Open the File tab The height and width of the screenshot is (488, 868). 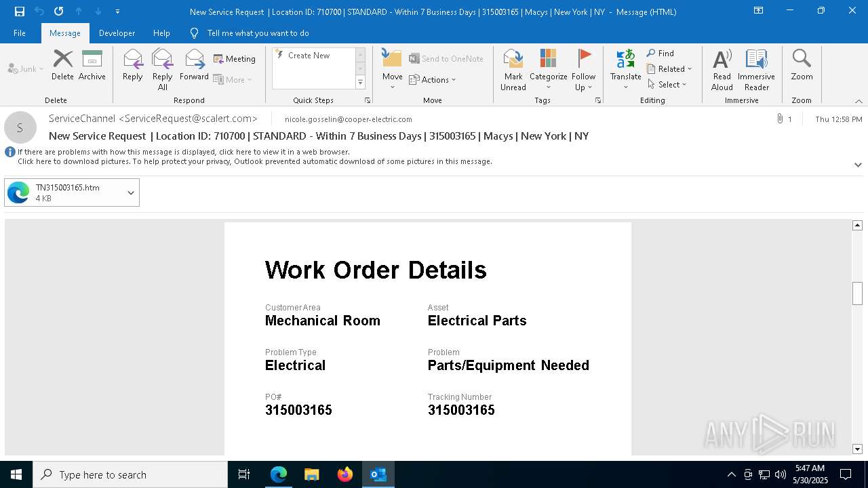(x=20, y=33)
